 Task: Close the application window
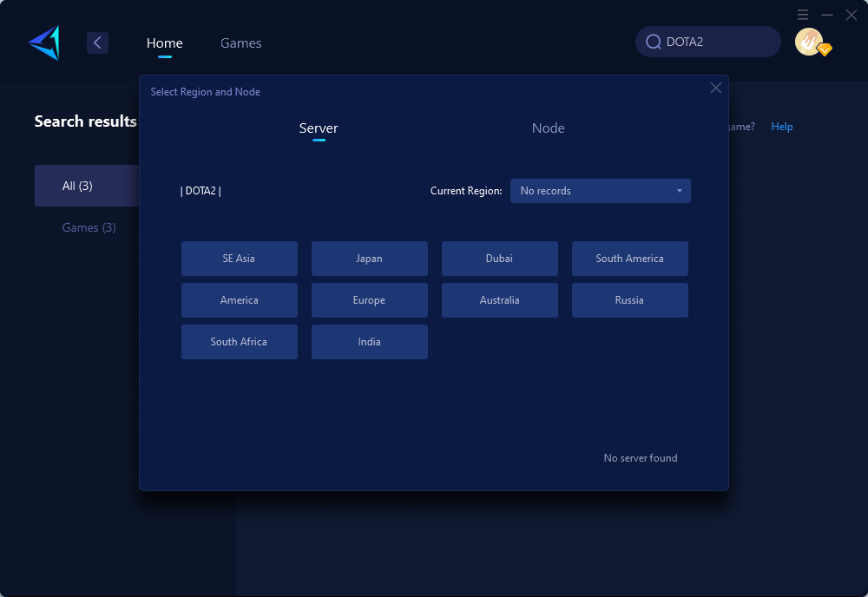[852, 15]
